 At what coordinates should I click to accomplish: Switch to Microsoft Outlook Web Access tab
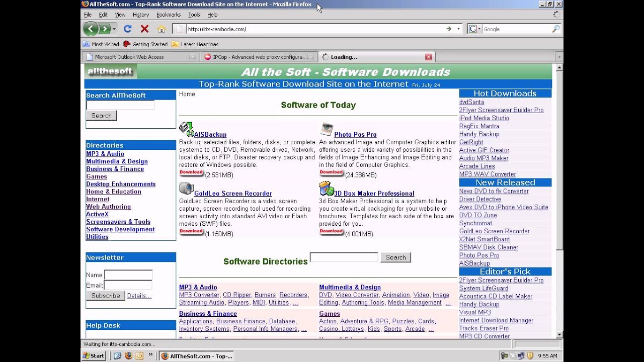[141, 57]
